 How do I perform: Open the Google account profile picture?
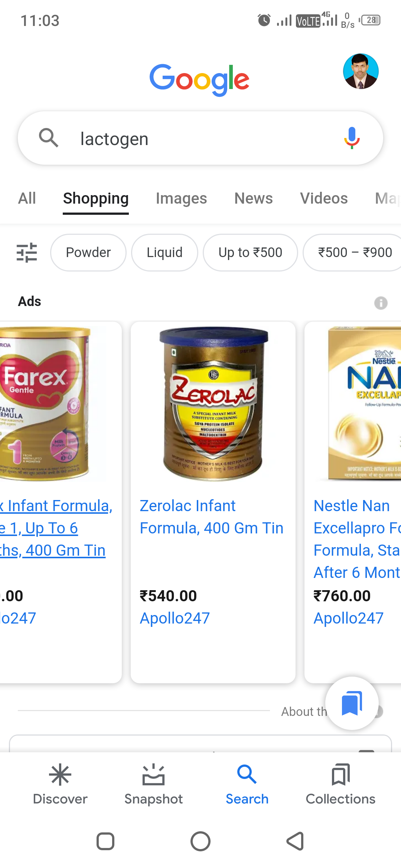(361, 71)
